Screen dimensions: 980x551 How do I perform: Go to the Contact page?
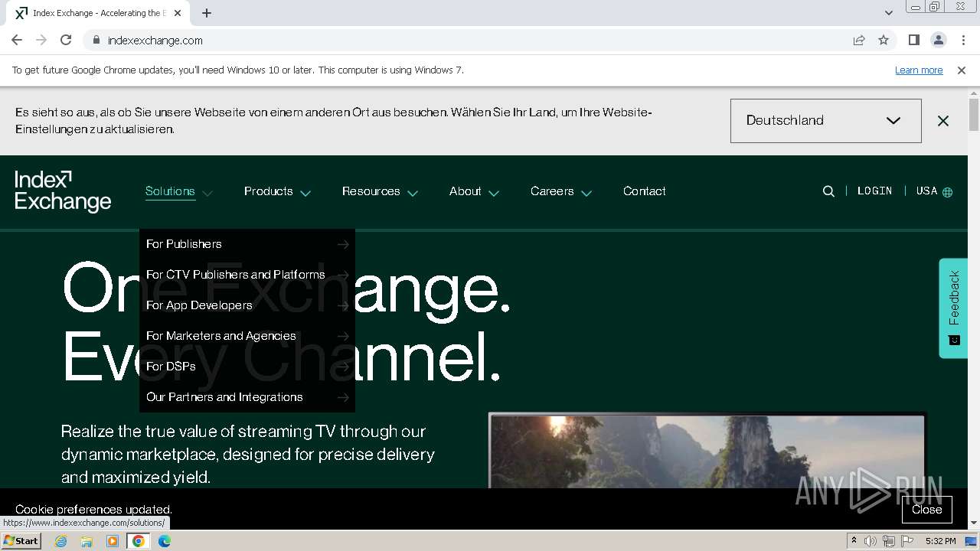point(645,191)
